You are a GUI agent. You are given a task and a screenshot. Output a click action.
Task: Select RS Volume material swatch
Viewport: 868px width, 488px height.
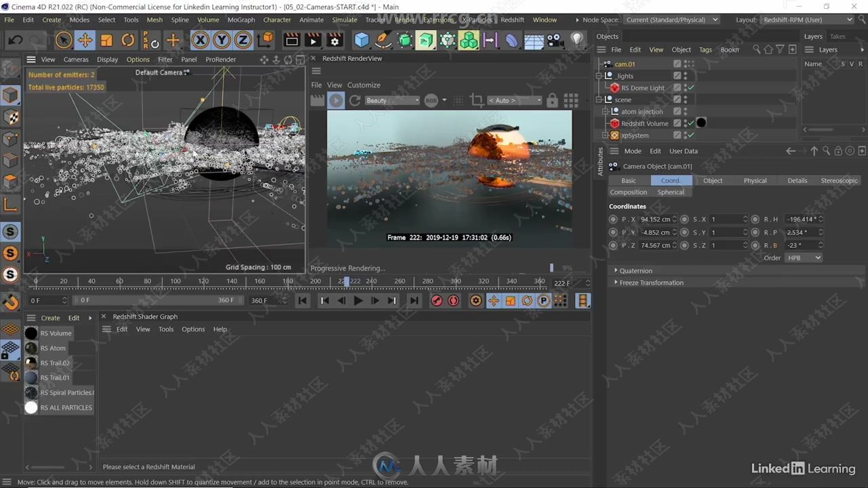(x=31, y=333)
